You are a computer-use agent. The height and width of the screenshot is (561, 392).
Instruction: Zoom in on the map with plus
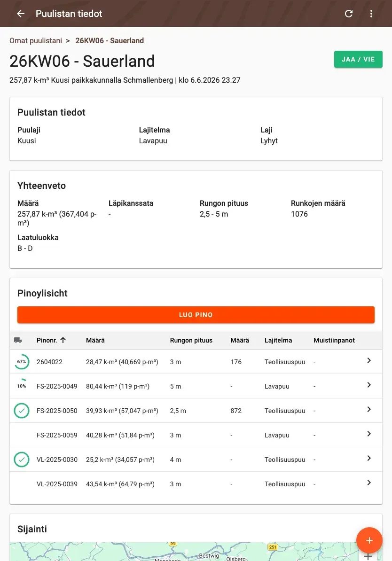tap(368, 557)
